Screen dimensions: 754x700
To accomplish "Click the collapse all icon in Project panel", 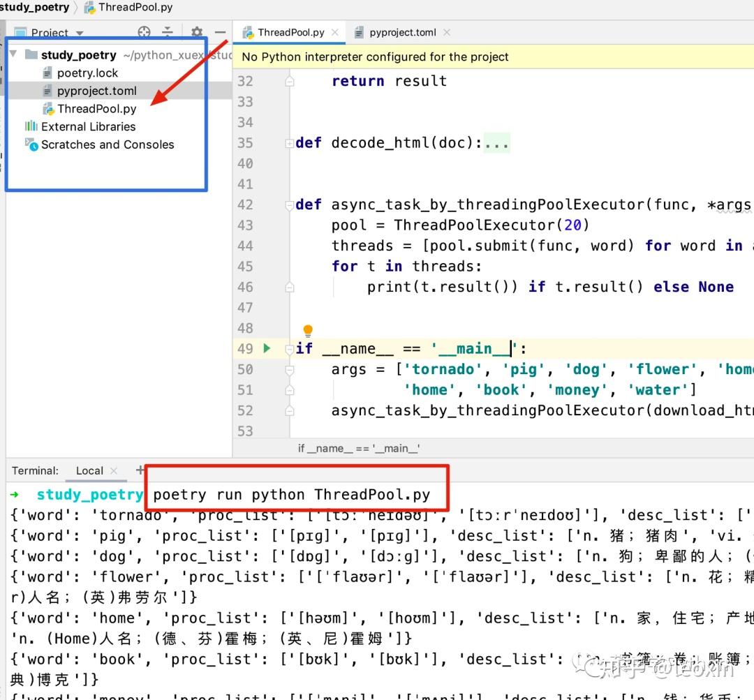I will click(168, 31).
